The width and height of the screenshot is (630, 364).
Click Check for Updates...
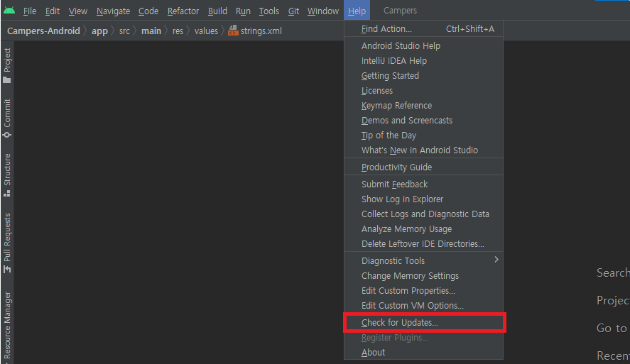[x=423, y=323]
